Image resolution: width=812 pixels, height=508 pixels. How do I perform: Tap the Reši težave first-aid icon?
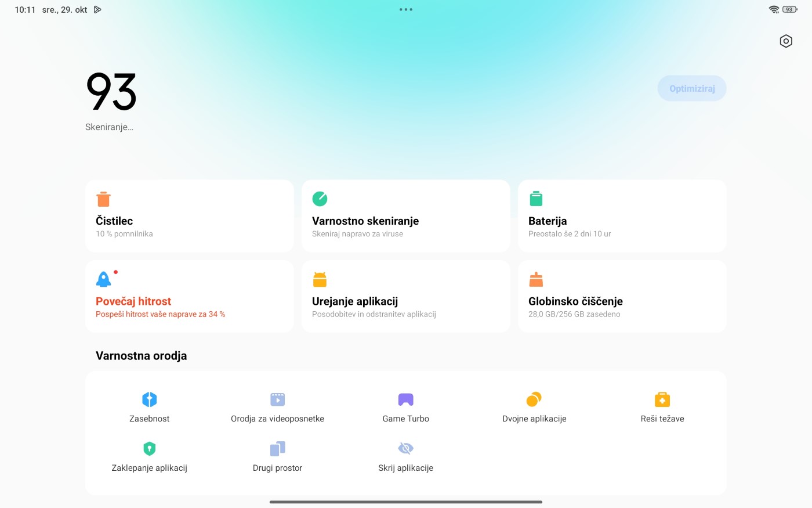[x=662, y=400]
